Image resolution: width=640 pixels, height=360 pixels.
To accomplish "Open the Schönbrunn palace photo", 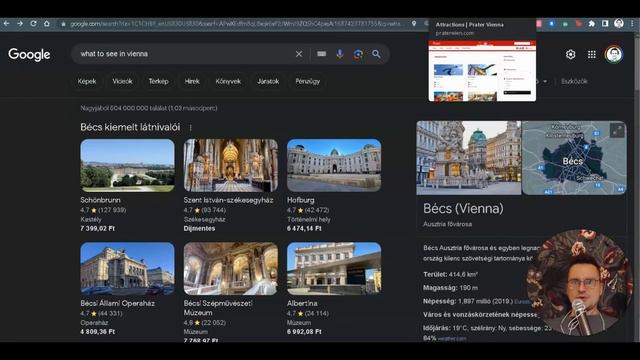I will (x=127, y=165).
